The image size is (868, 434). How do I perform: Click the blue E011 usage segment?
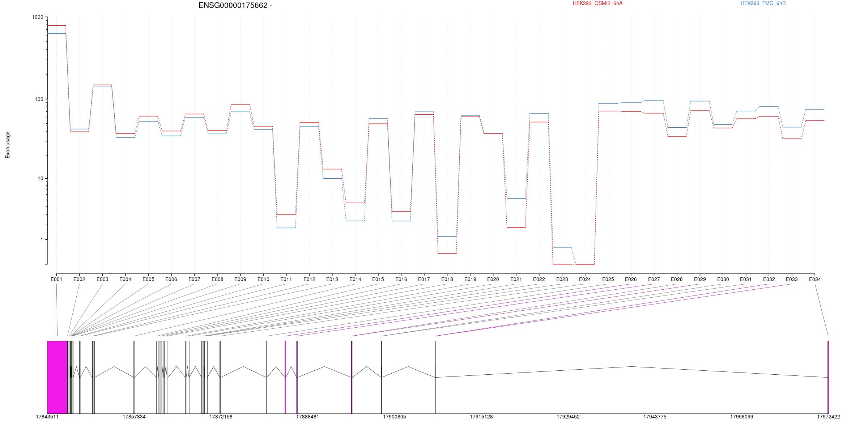coord(286,228)
